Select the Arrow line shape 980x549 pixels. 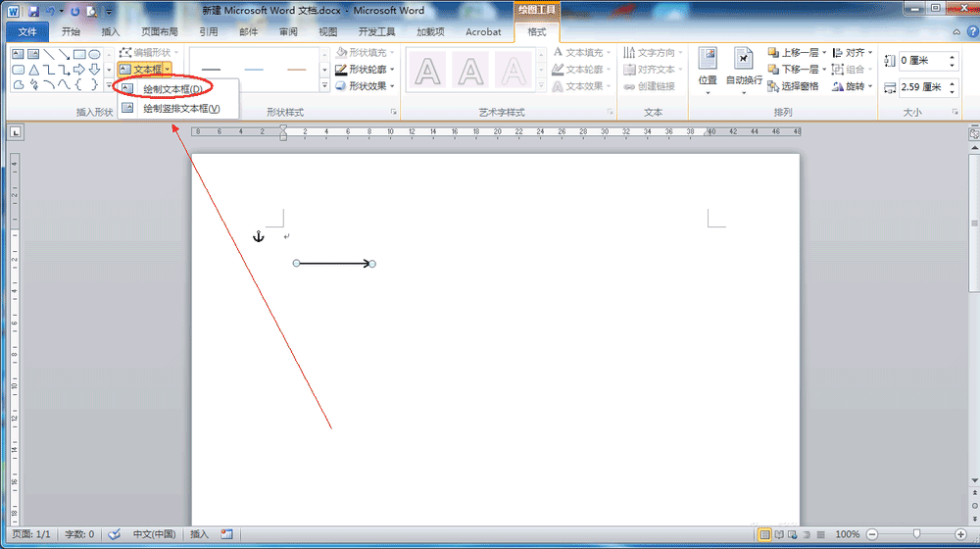click(x=64, y=54)
